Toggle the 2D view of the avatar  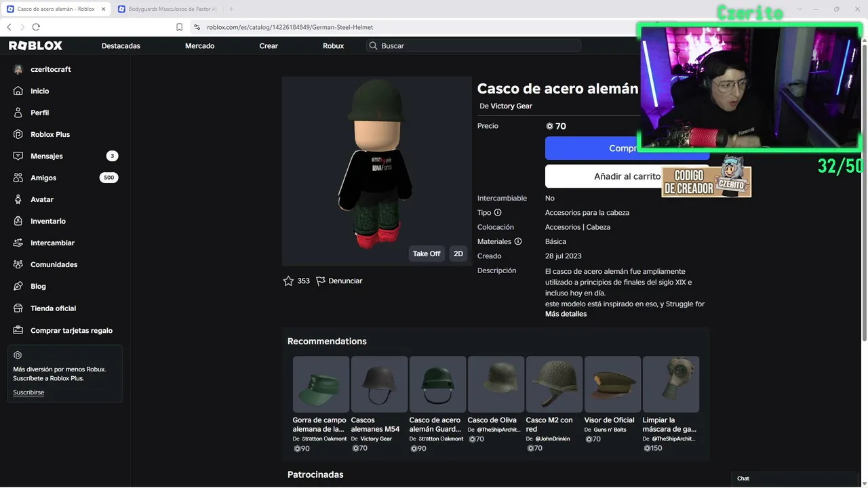458,253
